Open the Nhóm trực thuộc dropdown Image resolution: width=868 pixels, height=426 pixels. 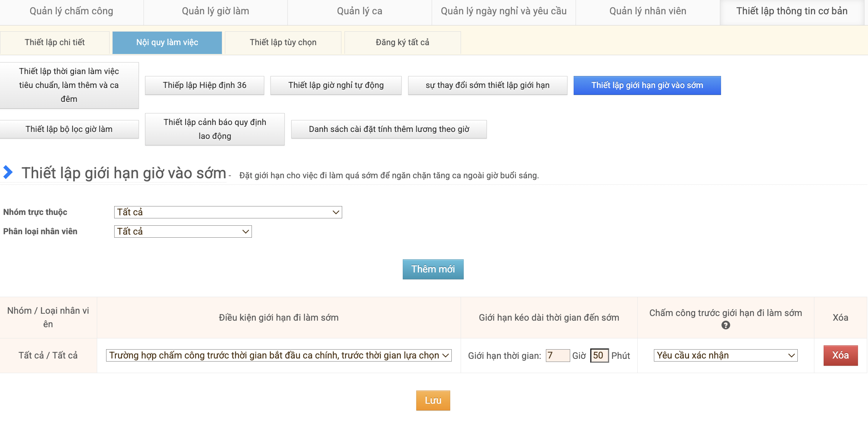point(228,212)
